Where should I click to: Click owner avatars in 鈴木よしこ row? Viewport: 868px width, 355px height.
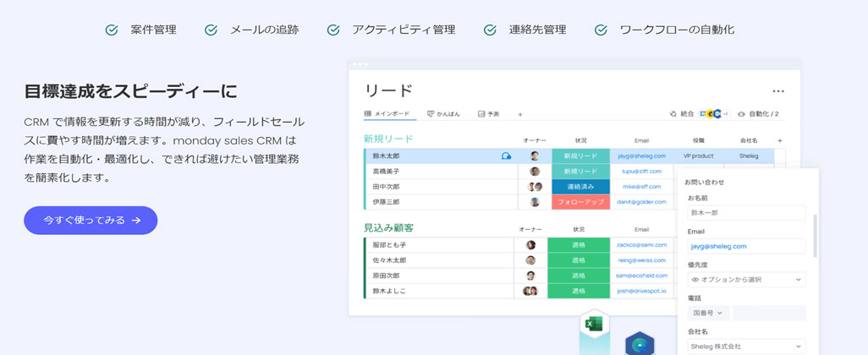pos(530,291)
